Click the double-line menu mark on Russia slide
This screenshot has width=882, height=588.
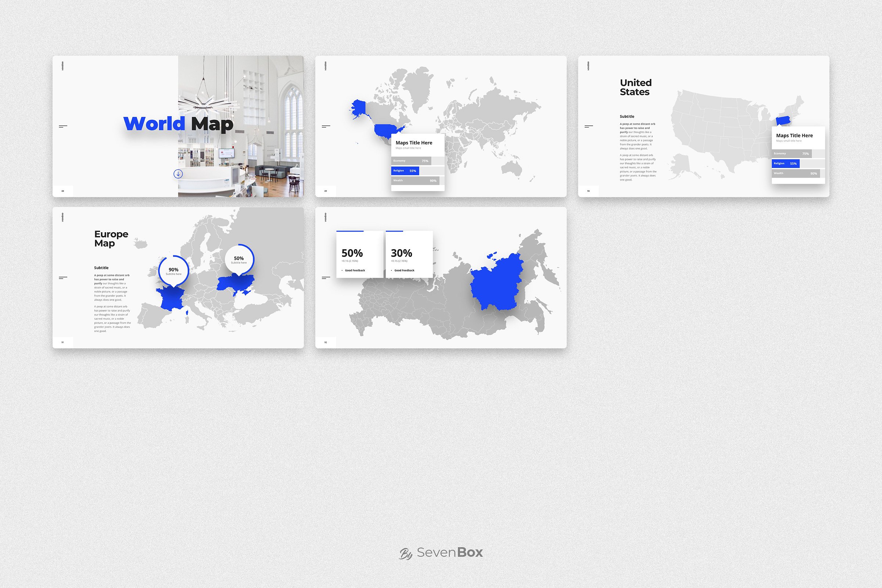point(326,278)
